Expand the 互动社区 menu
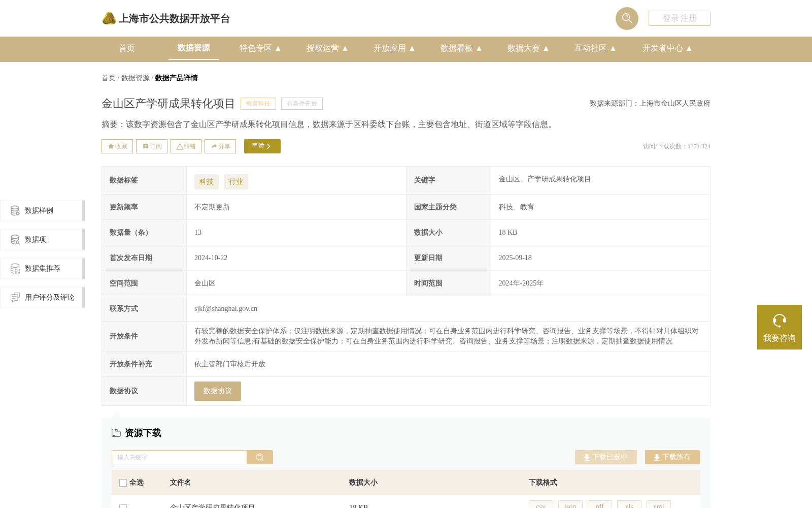This screenshot has height=508, width=812. tap(595, 48)
